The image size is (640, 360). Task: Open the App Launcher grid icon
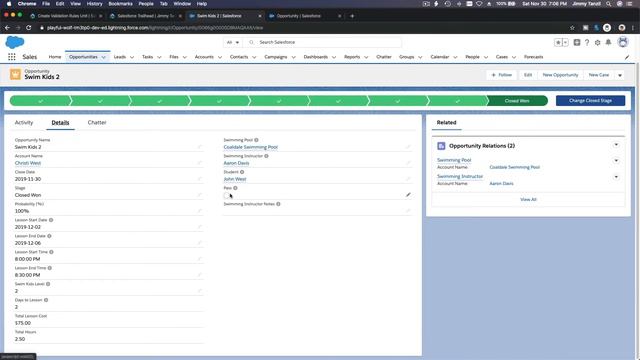point(12,57)
